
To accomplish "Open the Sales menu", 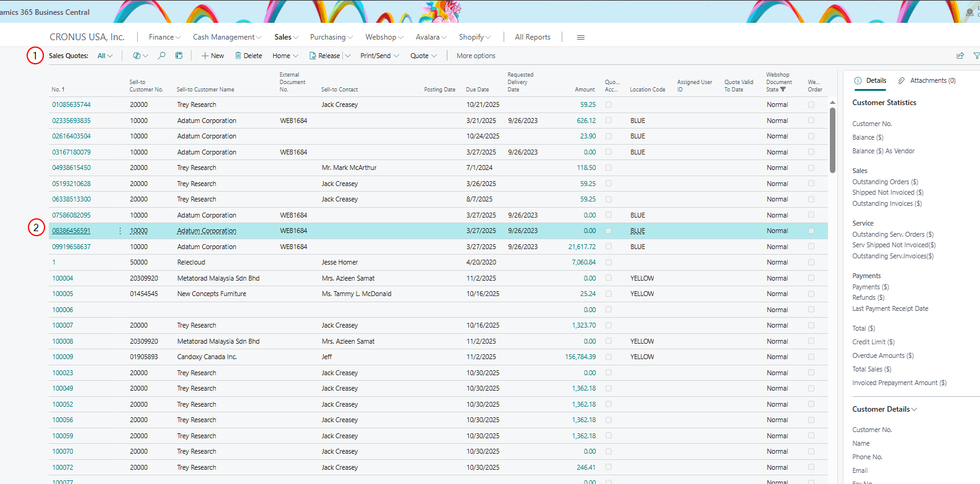I will pos(286,37).
